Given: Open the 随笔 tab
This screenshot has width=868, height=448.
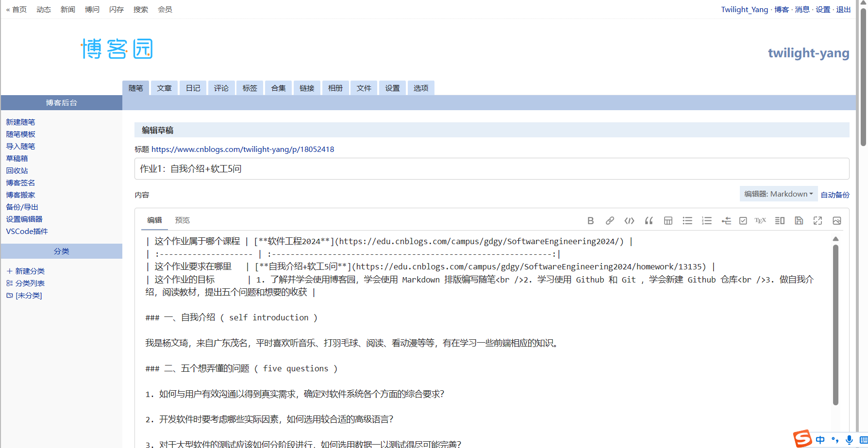Looking at the screenshot, I should [x=136, y=88].
